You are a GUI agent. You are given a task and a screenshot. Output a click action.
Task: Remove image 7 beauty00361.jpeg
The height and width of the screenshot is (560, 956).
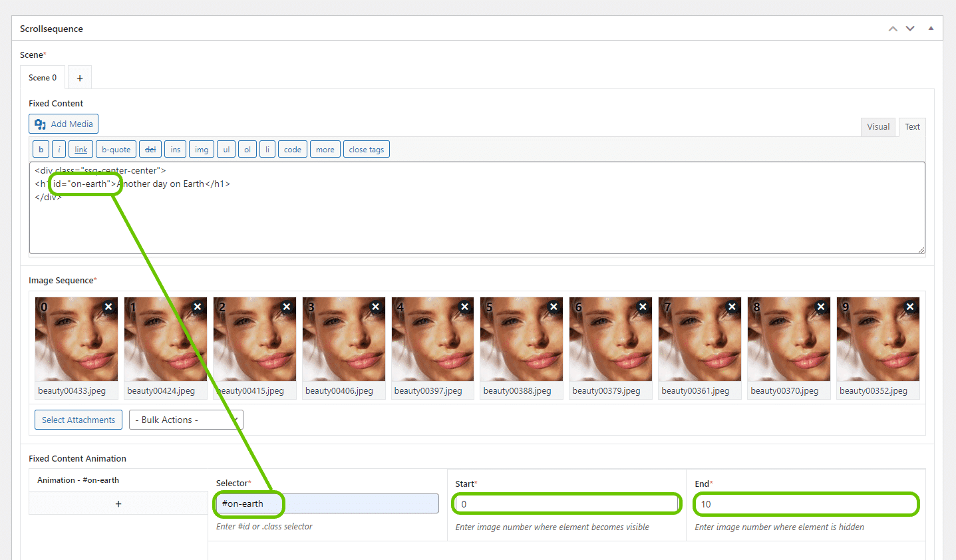tap(732, 307)
